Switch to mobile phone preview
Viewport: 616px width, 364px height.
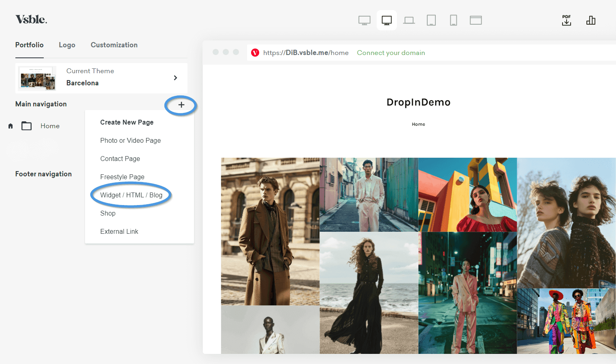coord(453,20)
